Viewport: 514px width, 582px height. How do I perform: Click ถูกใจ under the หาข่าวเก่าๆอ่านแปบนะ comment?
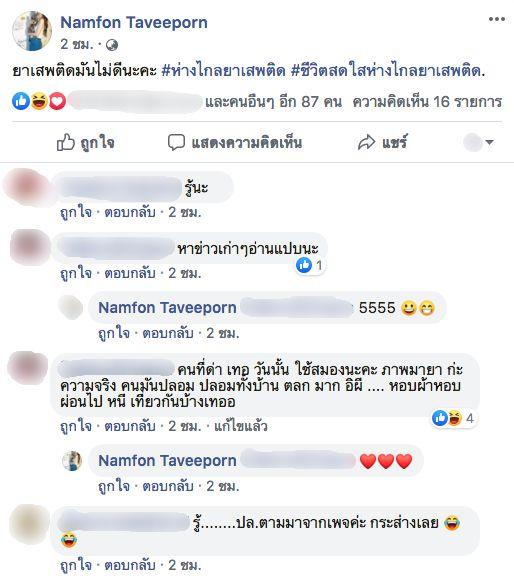coord(76,273)
